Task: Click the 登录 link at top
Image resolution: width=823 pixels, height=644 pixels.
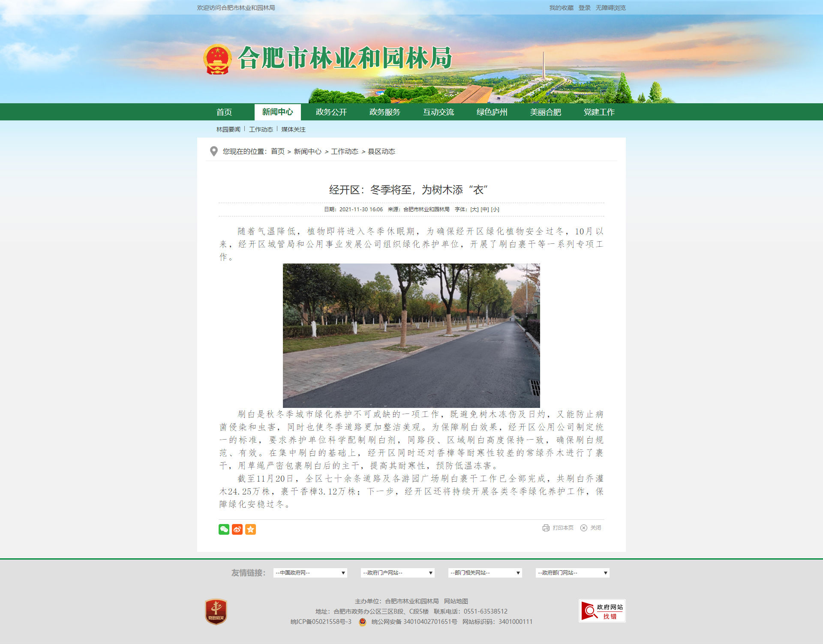Action: point(584,8)
